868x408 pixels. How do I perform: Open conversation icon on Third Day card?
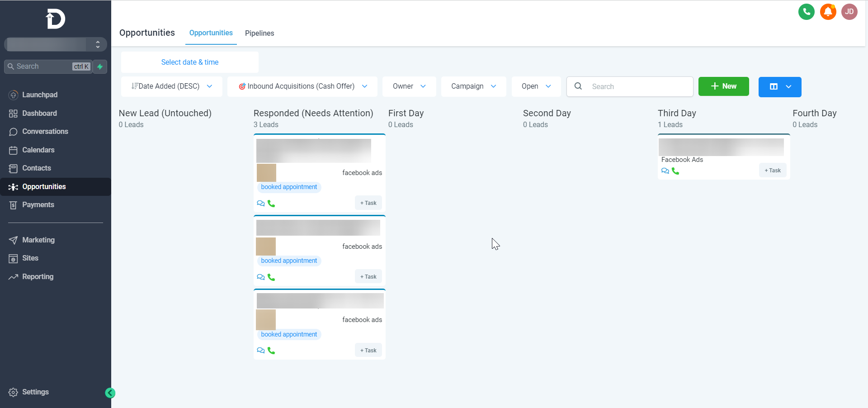665,171
